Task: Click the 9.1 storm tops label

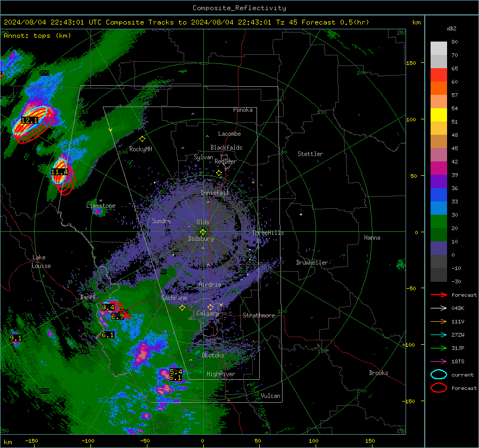Action: coord(16,338)
